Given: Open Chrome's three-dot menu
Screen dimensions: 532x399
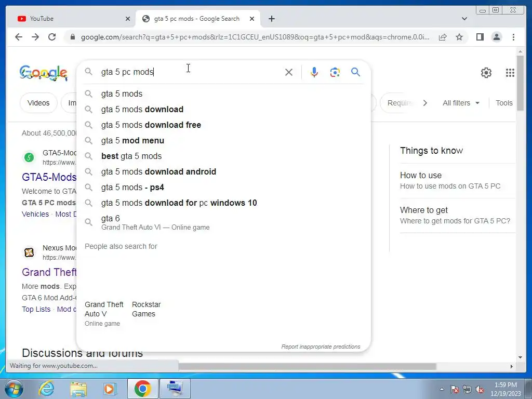Looking at the screenshot, I should (514, 37).
